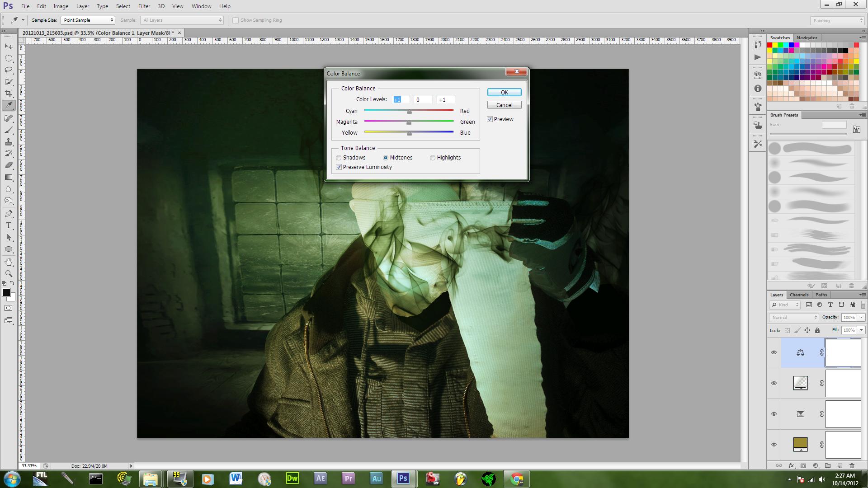Select Midtones tone balance
Image resolution: width=868 pixels, height=488 pixels.
(x=386, y=158)
